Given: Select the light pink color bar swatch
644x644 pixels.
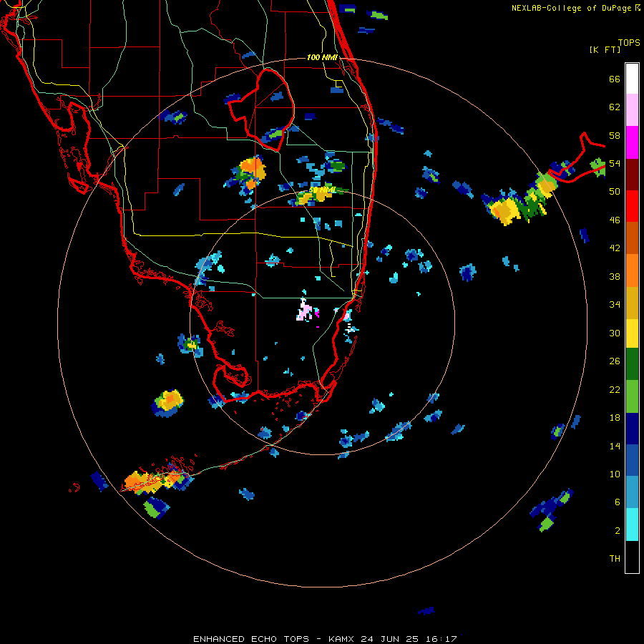Looking at the screenshot, I should 632,109.
